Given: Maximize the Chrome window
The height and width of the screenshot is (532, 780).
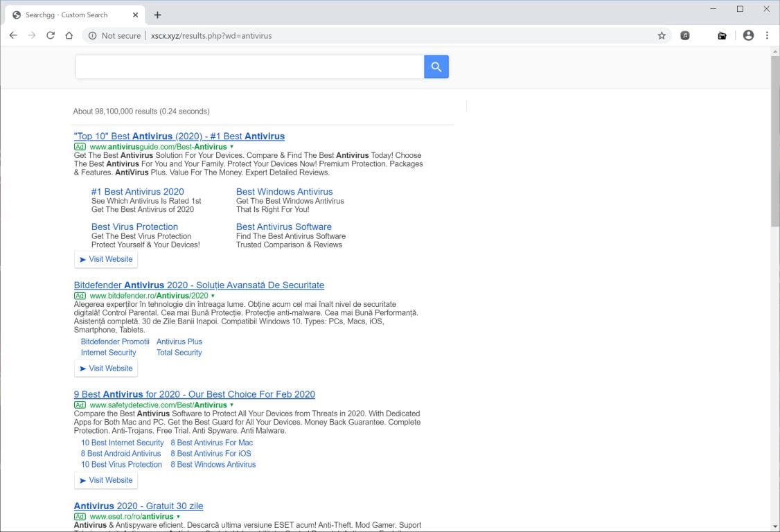Looking at the screenshot, I should pyautogui.click(x=740, y=8).
